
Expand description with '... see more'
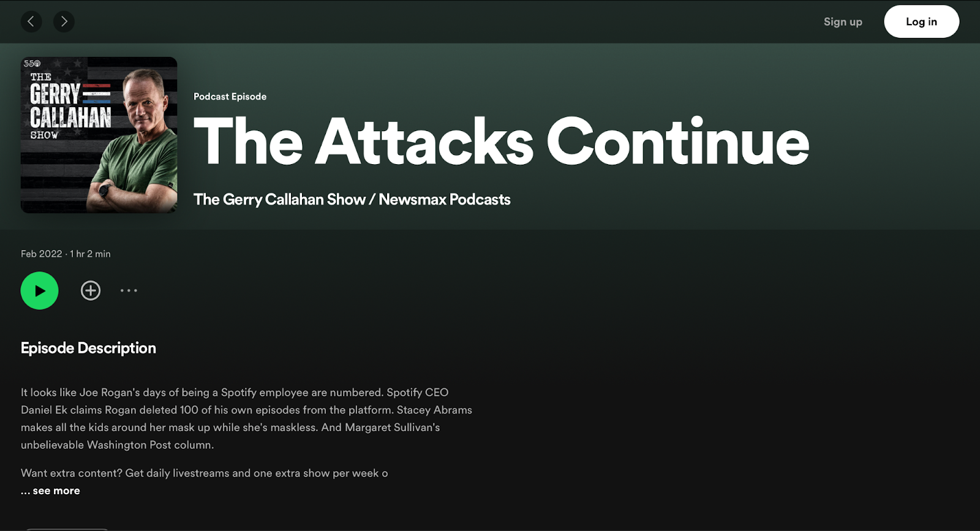click(50, 491)
